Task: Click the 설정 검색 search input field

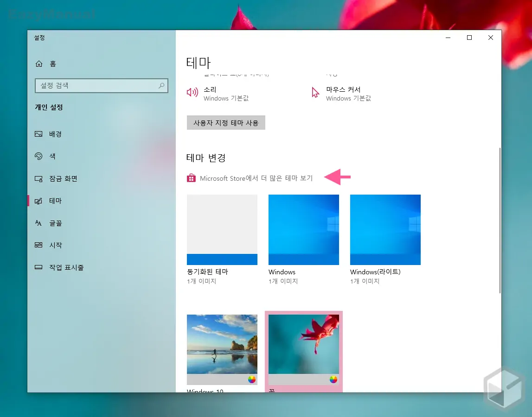Action: pos(97,86)
